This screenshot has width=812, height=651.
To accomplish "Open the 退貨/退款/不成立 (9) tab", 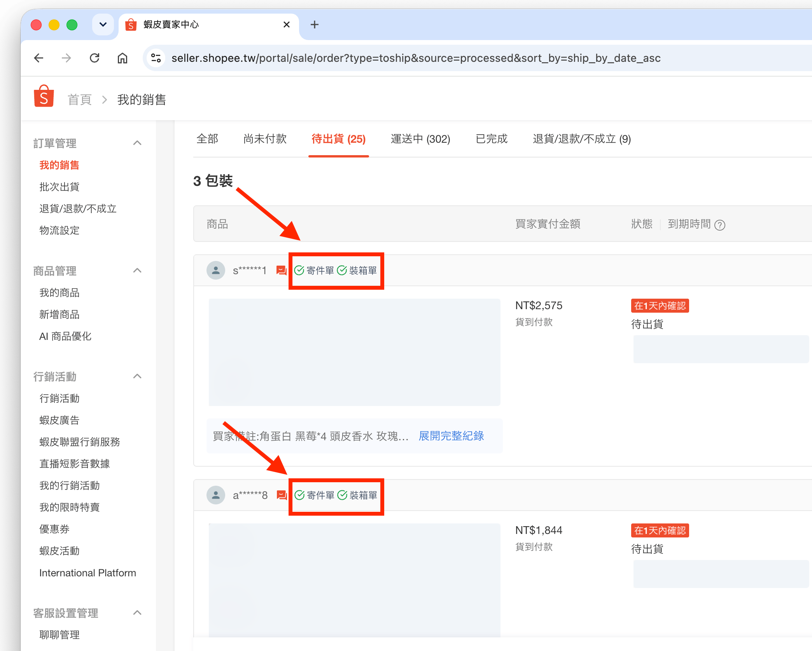I will click(582, 139).
